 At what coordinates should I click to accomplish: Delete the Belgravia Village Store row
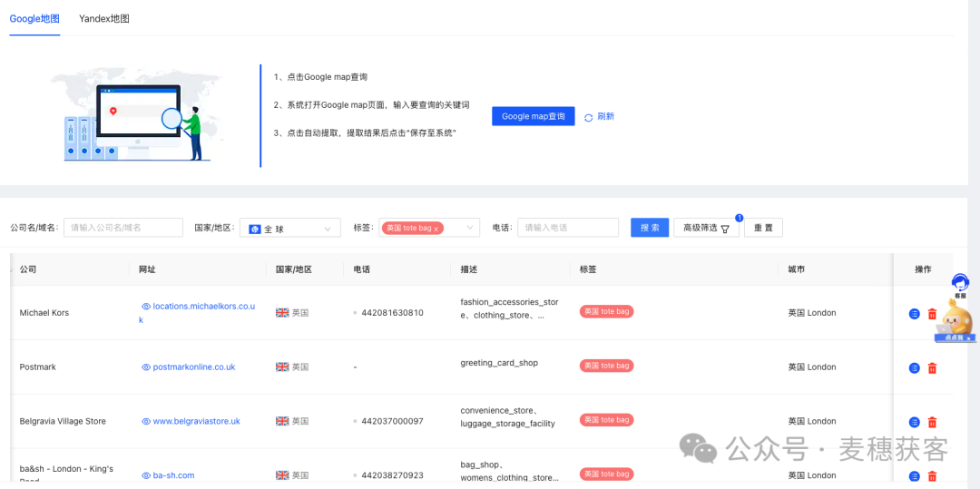coord(932,423)
